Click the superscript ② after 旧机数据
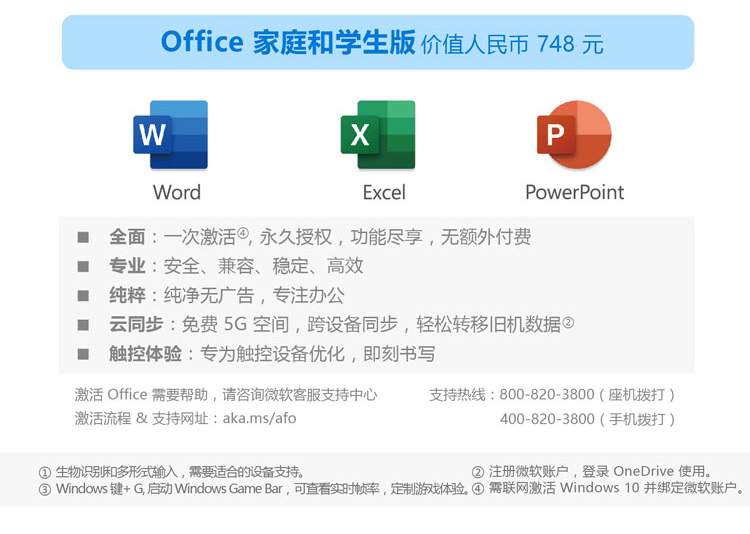Viewport: 750px width, 534px height. (x=568, y=322)
